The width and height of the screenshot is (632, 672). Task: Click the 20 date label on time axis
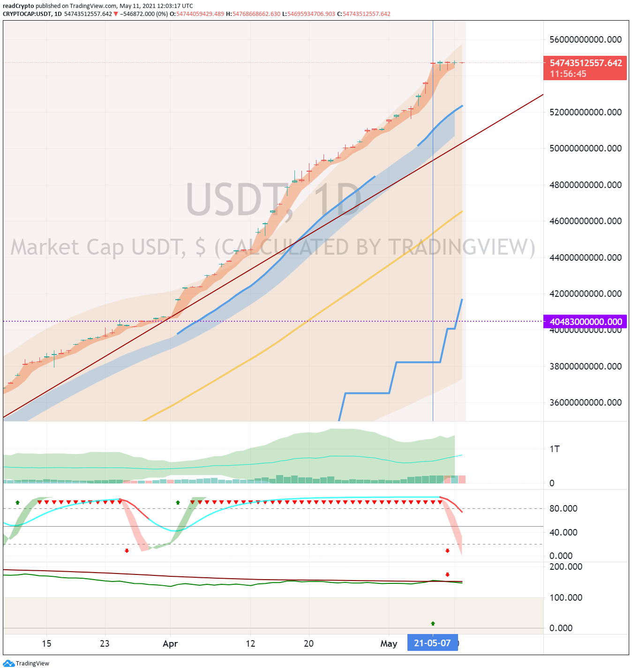pyautogui.click(x=308, y=643)
